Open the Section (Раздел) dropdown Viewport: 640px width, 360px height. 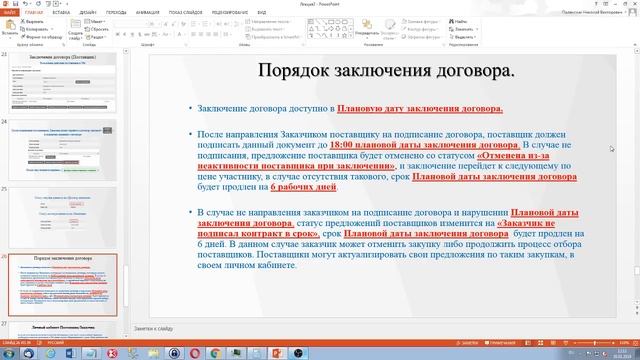coord(96,37)
